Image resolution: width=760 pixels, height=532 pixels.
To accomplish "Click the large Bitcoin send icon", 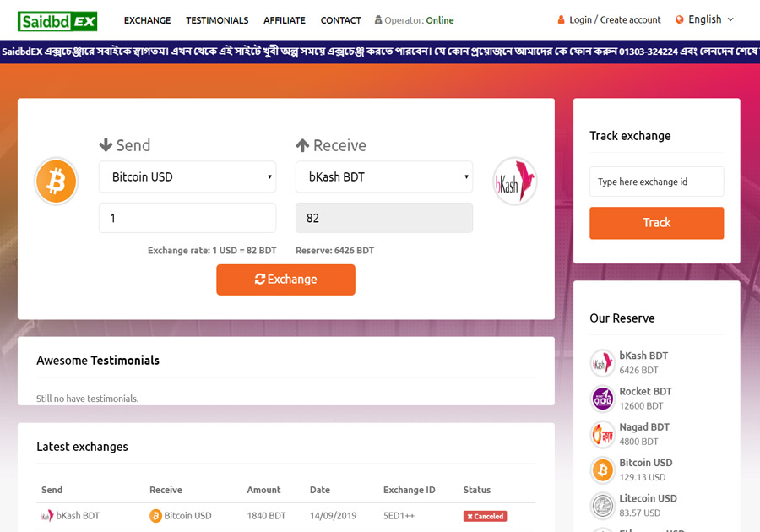I will [57, 181].
